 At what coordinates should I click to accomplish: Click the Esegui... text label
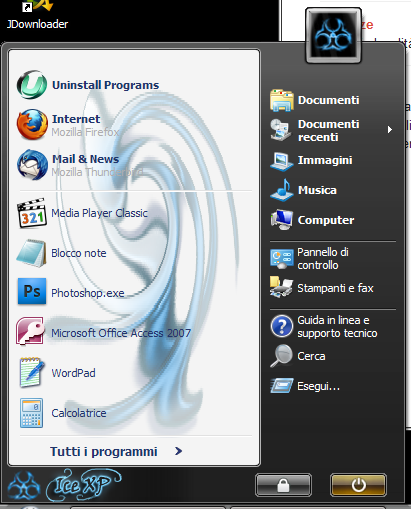pos(318,386)
